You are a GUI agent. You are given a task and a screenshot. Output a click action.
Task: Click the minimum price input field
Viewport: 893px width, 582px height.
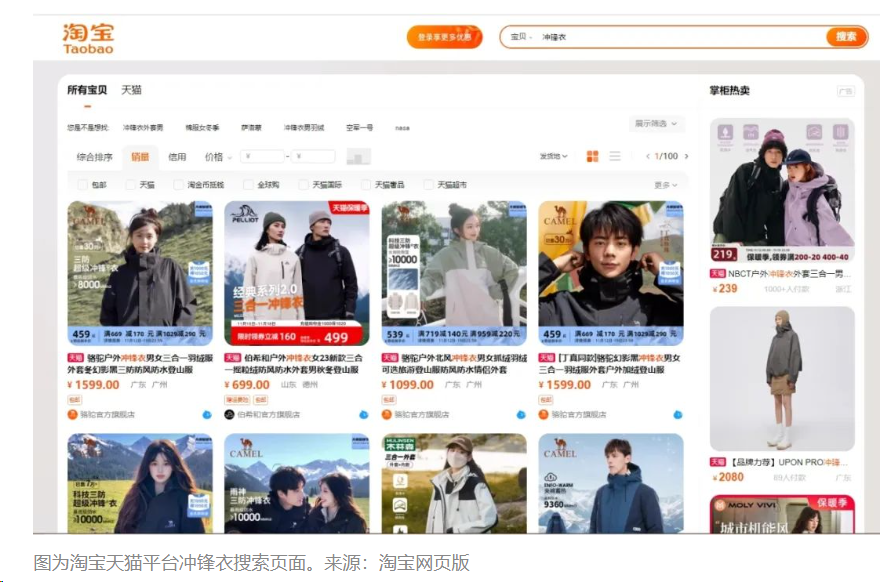(x=263, y=156)
